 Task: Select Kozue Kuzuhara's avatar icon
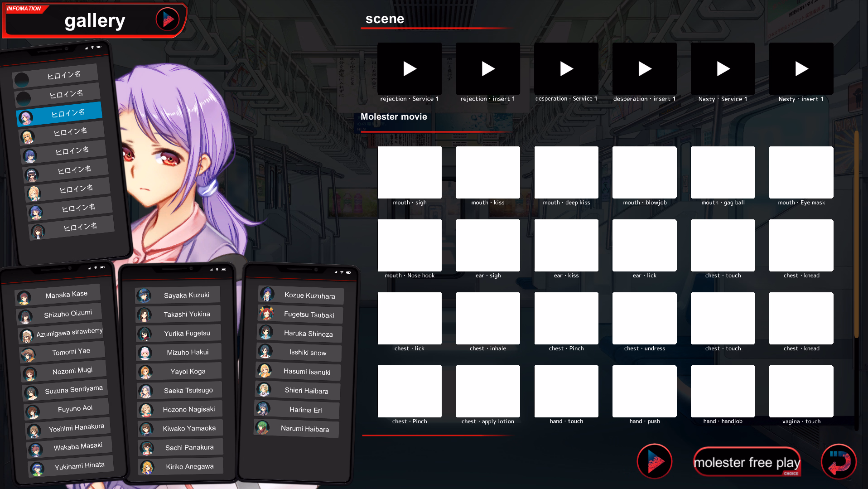267,295
